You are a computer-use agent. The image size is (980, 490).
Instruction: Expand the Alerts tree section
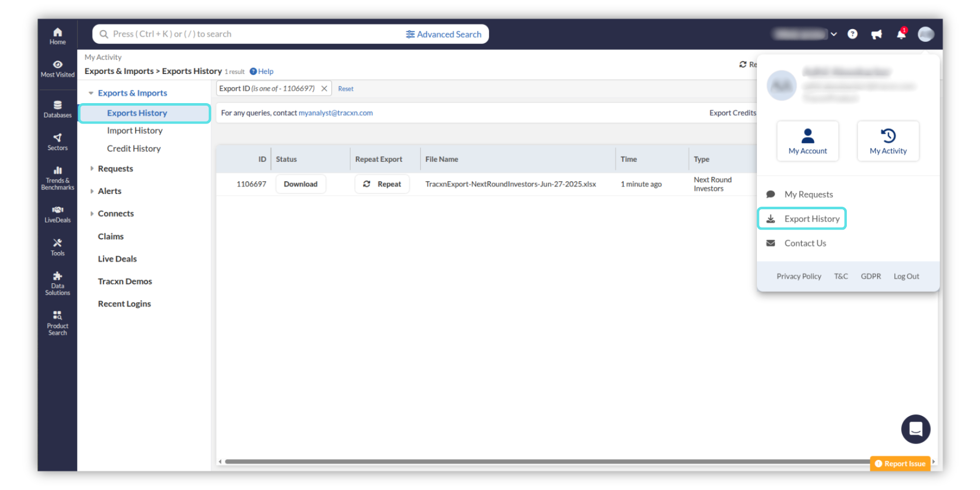tap(91, 191)
